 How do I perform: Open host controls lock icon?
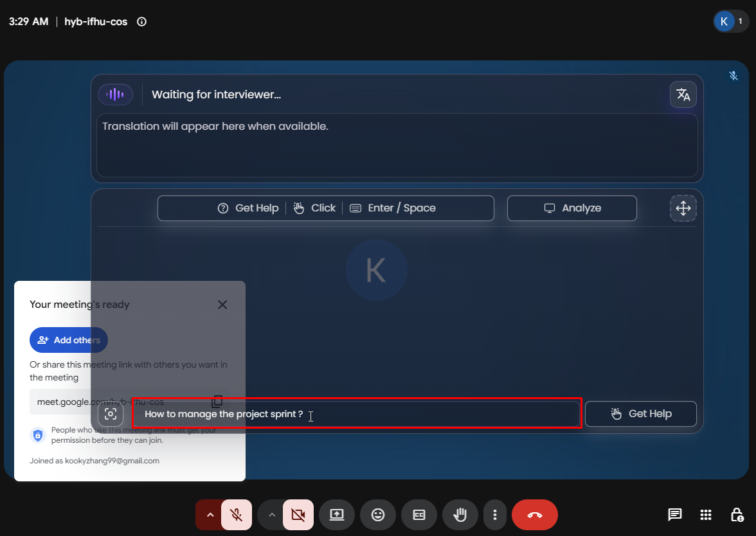(737, 515)
